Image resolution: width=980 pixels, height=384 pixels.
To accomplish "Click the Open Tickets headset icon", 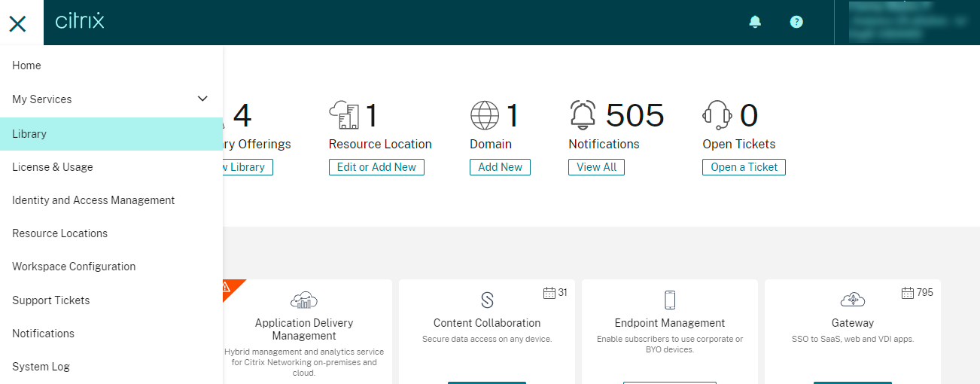I will coord(717,115).
